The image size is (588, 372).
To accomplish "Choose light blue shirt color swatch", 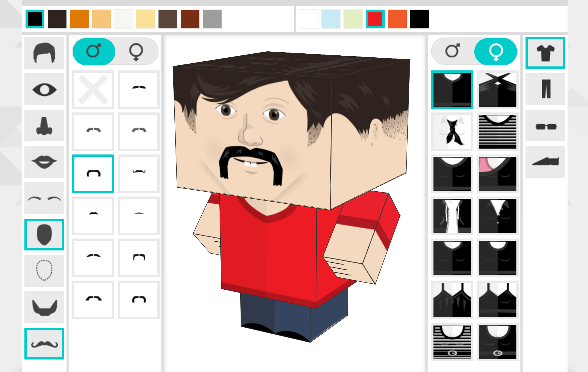I will (x=331, y=19).
